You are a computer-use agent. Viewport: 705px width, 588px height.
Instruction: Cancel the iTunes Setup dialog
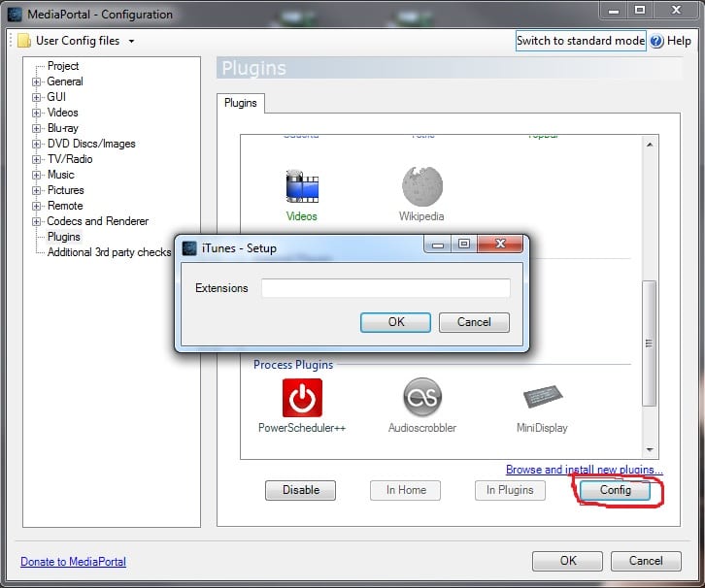[474, 322]
